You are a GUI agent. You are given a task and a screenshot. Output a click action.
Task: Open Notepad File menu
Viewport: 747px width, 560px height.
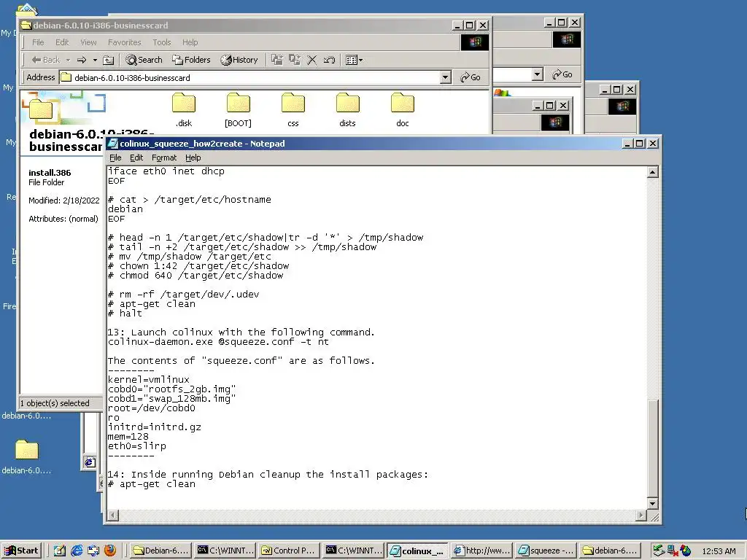tap(115, 157)
